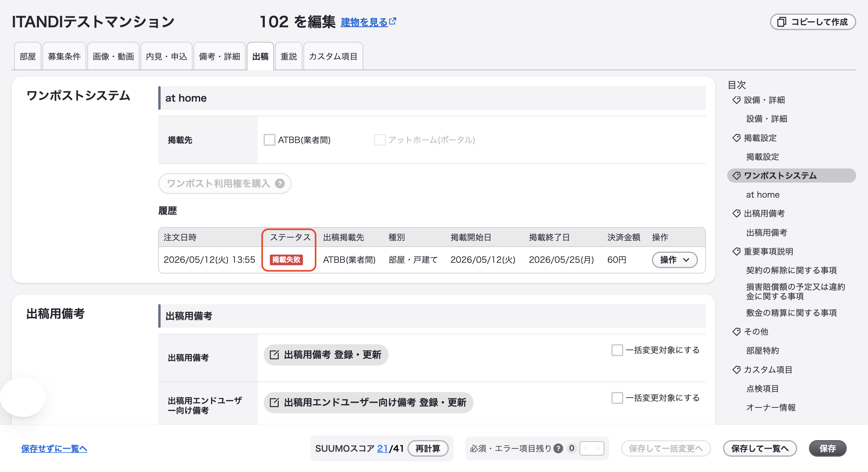Jump to 敷金の精算に関する事項
Viewport: 868px width, 472px height.
pos(792,313)
